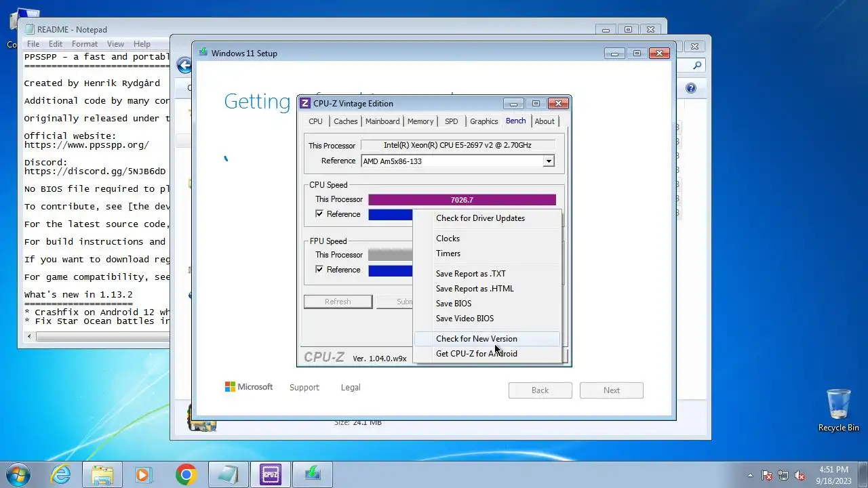The width and height of the screenshot is (868, 488).
Task: Click the Intel Xeon processor name field
Action: click(458, 145)
